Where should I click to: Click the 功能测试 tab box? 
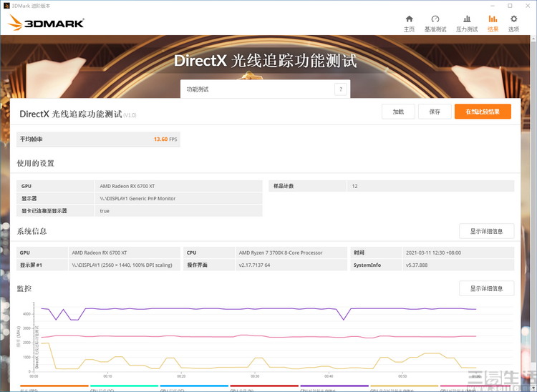click(265, 89)
